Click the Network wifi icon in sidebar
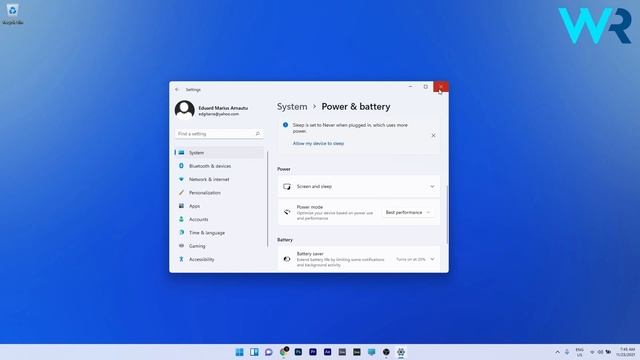The width and height of the screenshot is (640, 360). 181,179
